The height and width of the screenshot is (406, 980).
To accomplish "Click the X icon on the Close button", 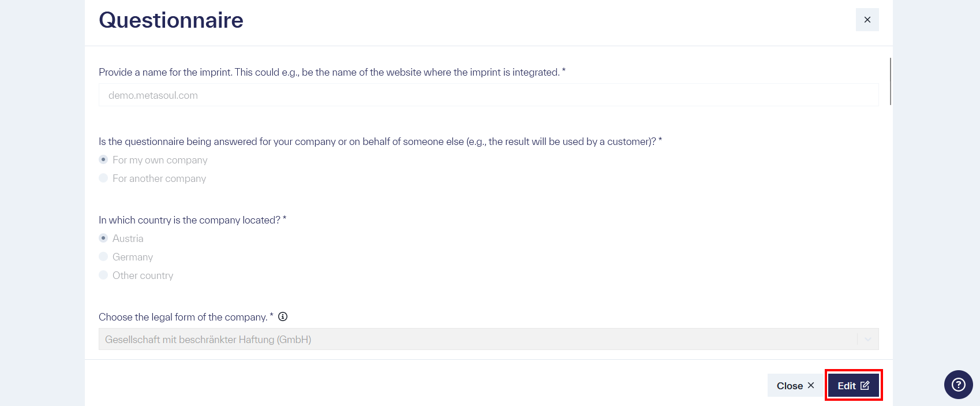I will point(810,385).
